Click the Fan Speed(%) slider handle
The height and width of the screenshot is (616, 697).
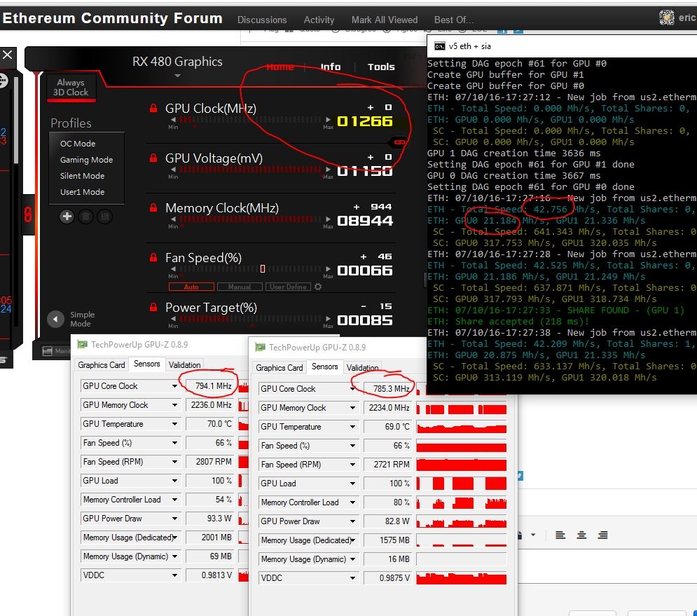point(262,268)
